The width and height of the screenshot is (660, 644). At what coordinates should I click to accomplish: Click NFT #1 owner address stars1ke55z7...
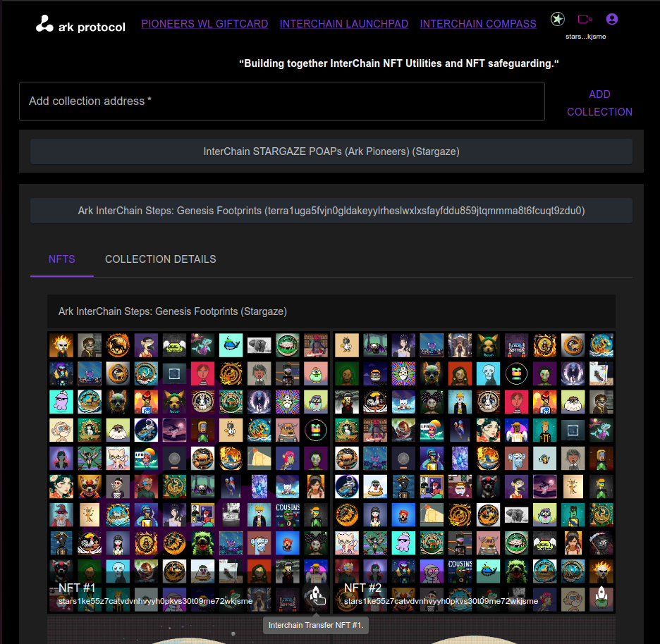click(155, 601)
